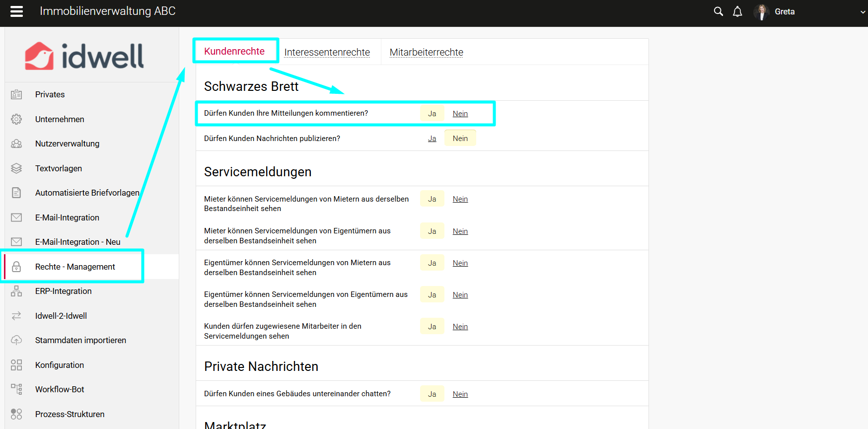The height and width of the screenshot is (429, 868).
Task: Switch to the Interessentenrechte tab
Action: coord(327,52)
